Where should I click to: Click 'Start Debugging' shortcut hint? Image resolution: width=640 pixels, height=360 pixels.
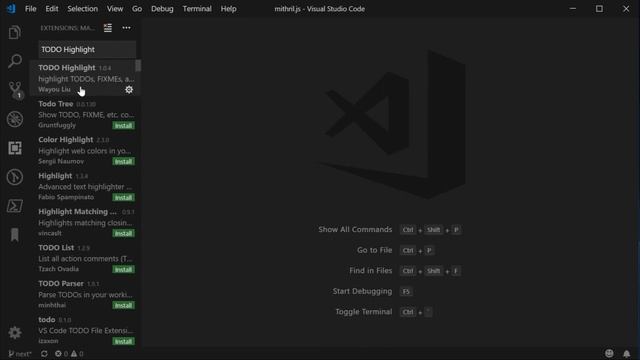362,291
